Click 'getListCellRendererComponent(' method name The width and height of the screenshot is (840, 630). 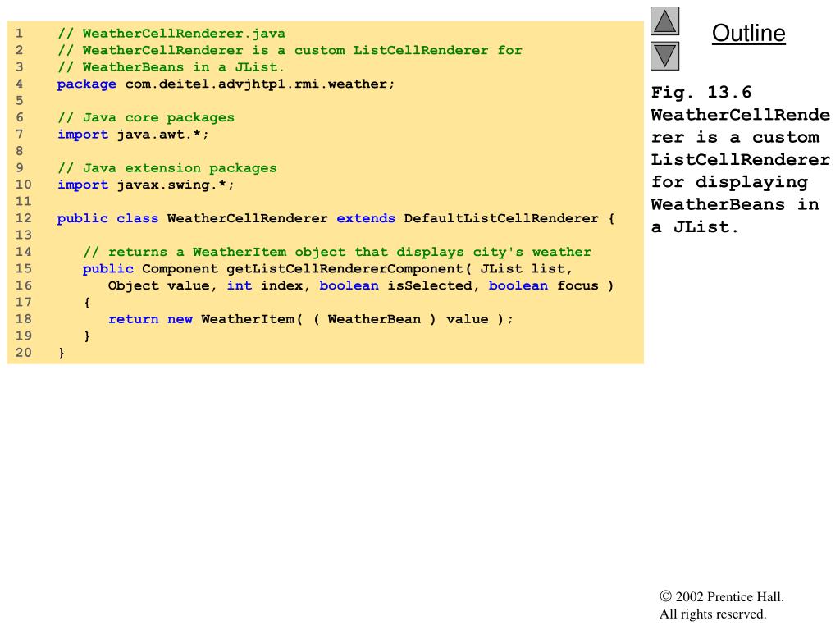349,269
